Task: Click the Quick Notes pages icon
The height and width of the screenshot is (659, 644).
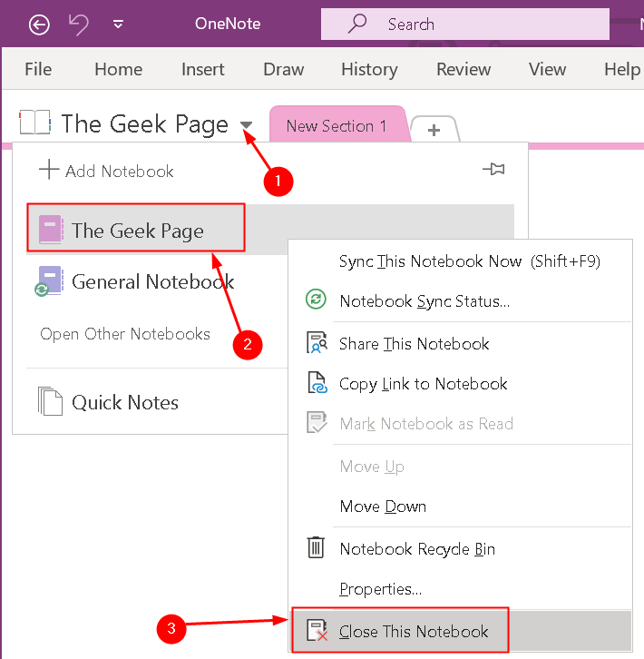Action: point(50,401)
